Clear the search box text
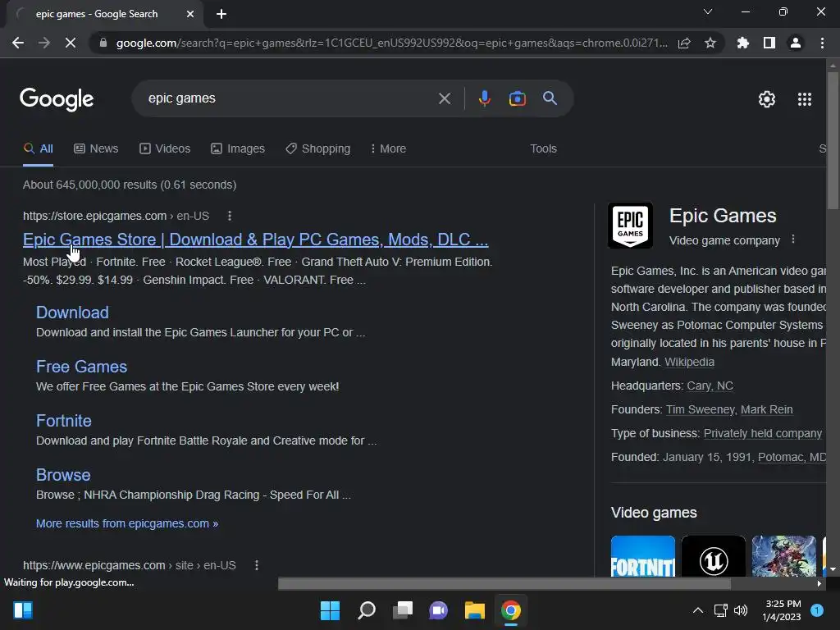The height and width of the screenshot is (630, 840). tap(444, 98)
